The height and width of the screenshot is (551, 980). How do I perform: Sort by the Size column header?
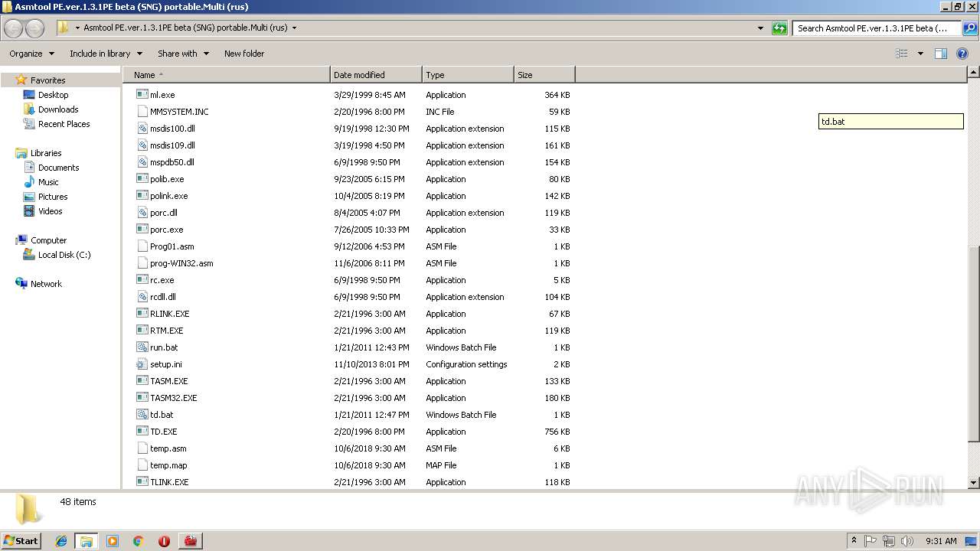(x=544, y=75)
